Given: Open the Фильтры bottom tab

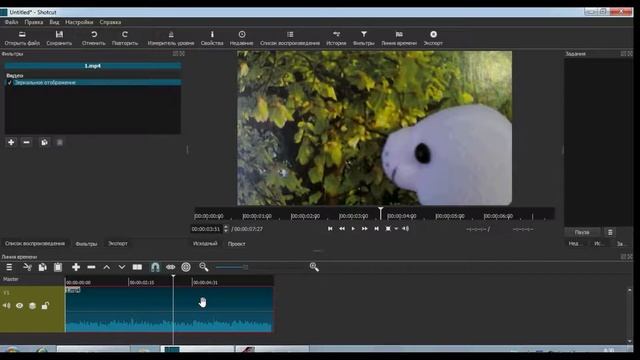Looking at the screenshot, I should pyautogui.click(x=86, y=244).
